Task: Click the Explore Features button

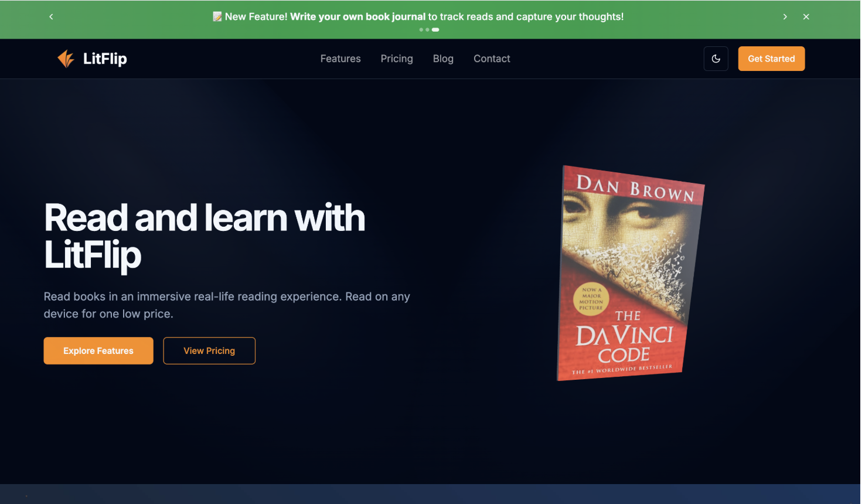Action: [x=98, y=350]
